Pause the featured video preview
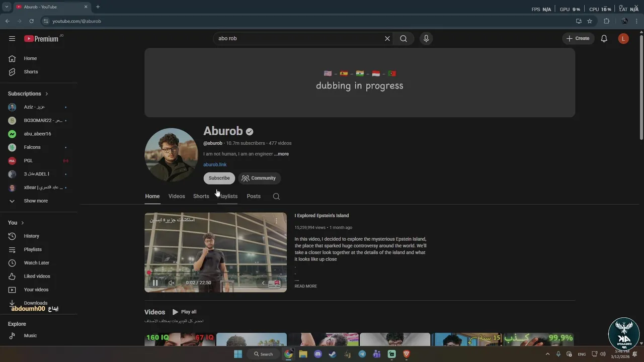This screenshot has width=644, height=362. pos(155,283)
